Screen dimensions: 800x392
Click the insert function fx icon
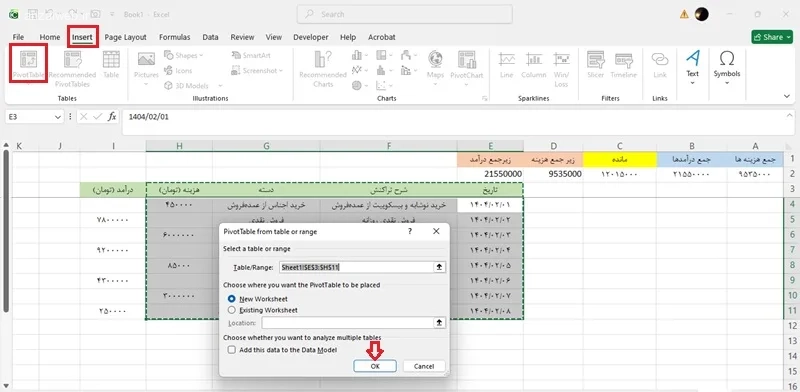click(x=112, y=117)
